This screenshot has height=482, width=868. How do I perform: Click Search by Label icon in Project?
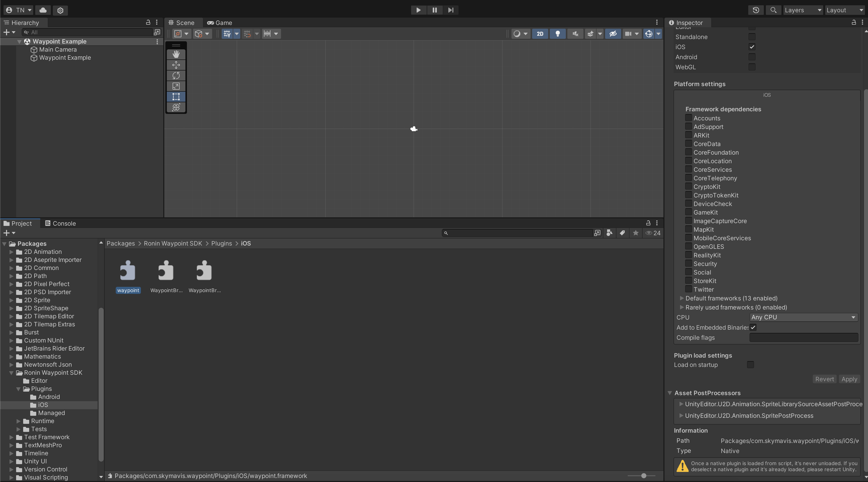click(x=622, y=233)
